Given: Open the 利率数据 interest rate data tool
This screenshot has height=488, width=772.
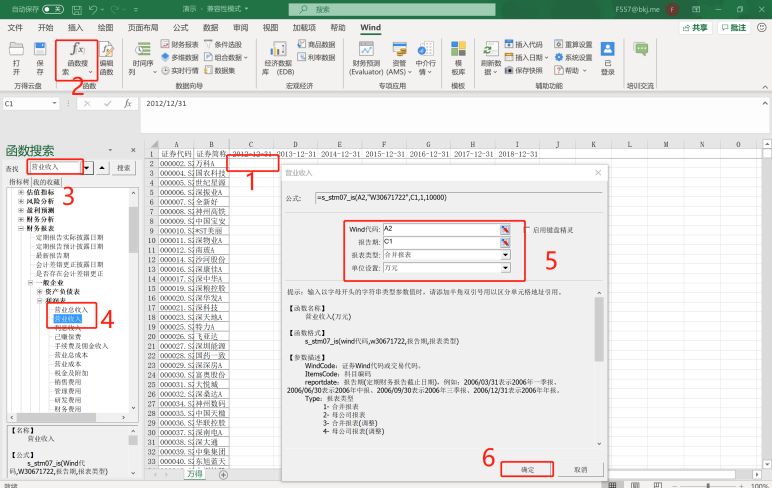Looking at the screenshot, I should 316,57.
